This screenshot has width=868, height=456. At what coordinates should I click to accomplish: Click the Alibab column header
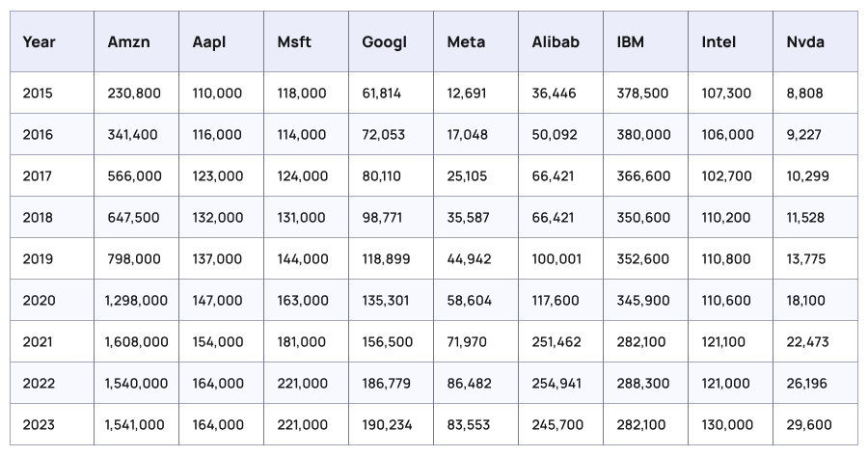555,42
